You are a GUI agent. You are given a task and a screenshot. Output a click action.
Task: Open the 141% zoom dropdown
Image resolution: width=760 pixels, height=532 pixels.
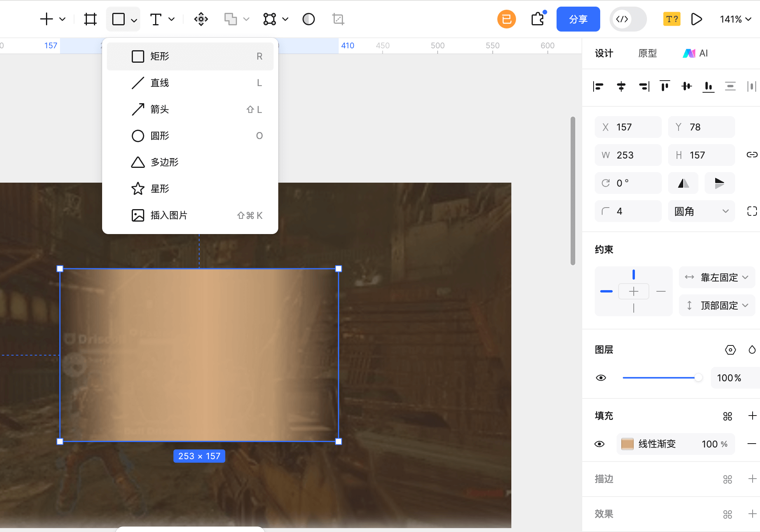click(735, 19)
